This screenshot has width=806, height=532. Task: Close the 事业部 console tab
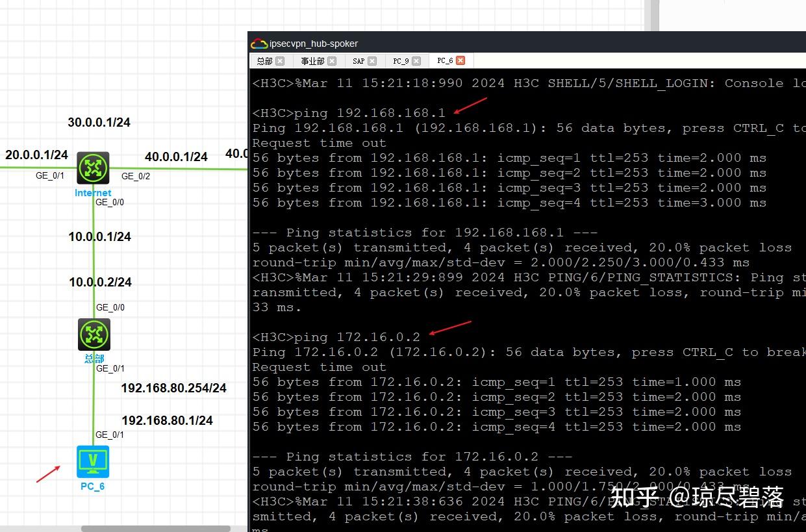pyautogui.click(x=332, y=60)
